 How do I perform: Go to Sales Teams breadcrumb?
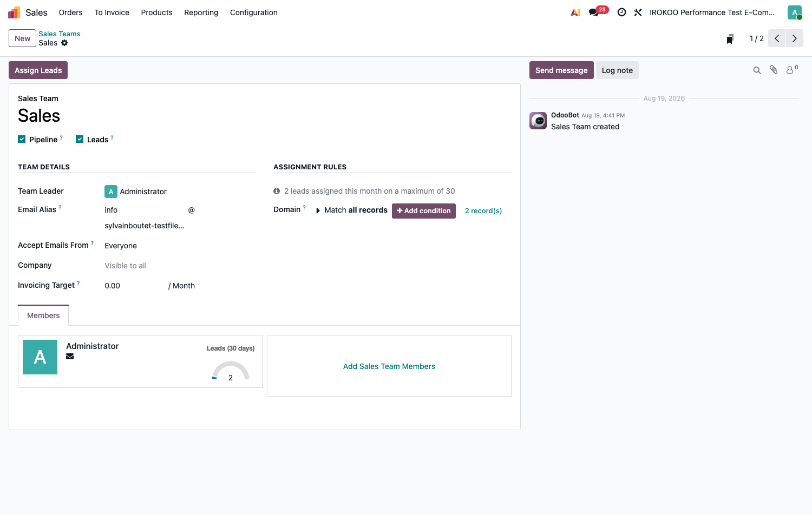click(60, 34)
